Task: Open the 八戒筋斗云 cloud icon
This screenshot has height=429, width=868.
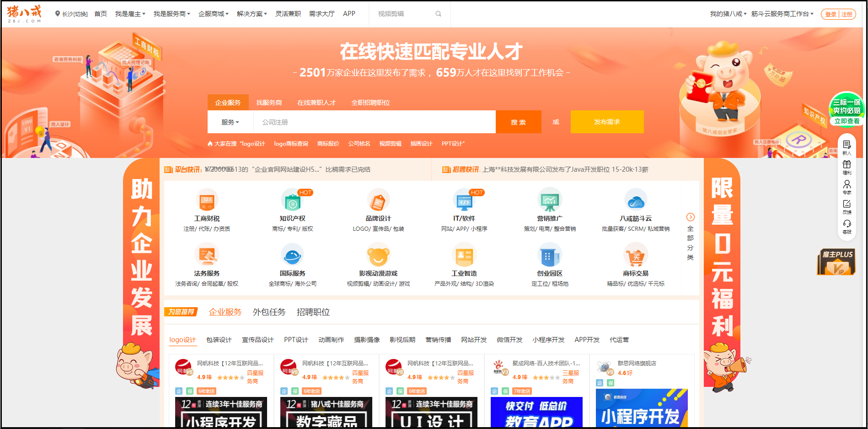Action: pos(636,201)
